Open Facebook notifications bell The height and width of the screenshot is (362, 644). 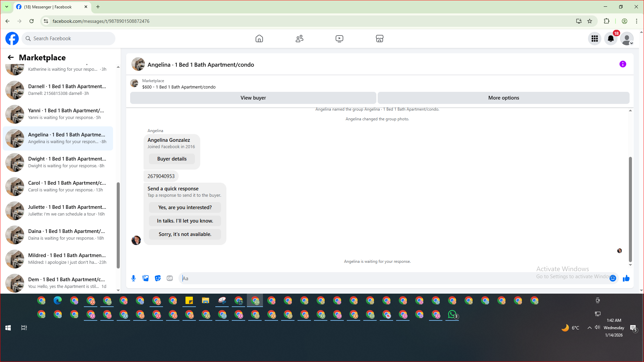[611, 39]
